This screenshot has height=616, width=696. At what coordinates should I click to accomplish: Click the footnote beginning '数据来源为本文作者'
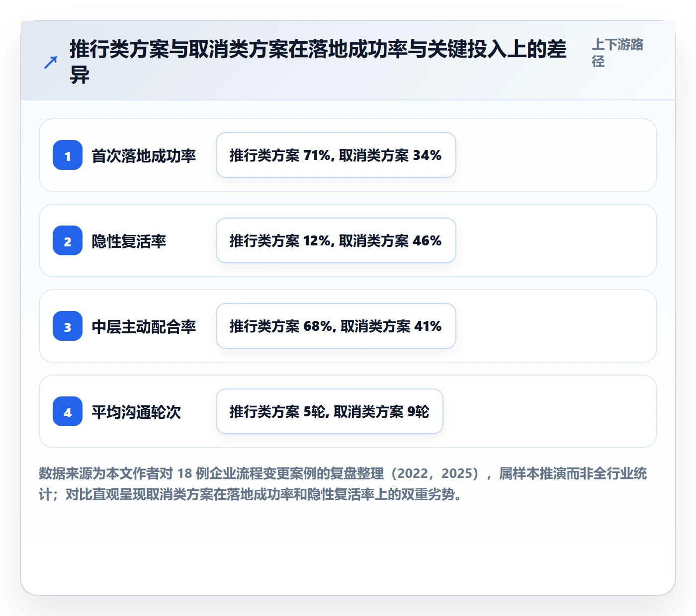(x=343, y=484)
